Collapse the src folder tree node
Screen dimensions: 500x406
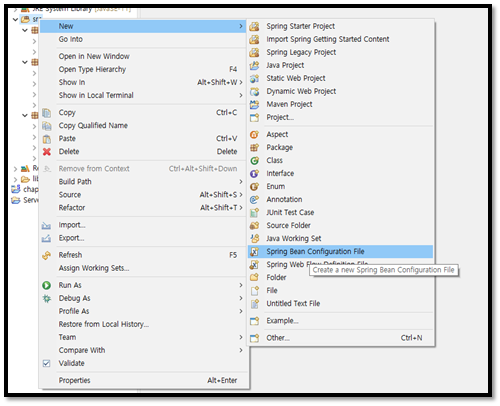pyautogui.click(x=15, y=19)
